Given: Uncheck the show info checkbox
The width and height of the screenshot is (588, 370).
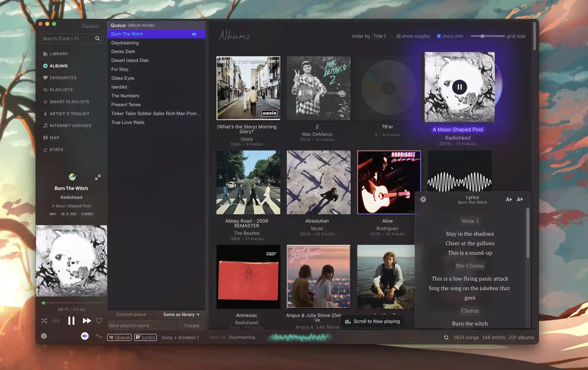Looking at the screenshot, I should [x=439, y=36].
